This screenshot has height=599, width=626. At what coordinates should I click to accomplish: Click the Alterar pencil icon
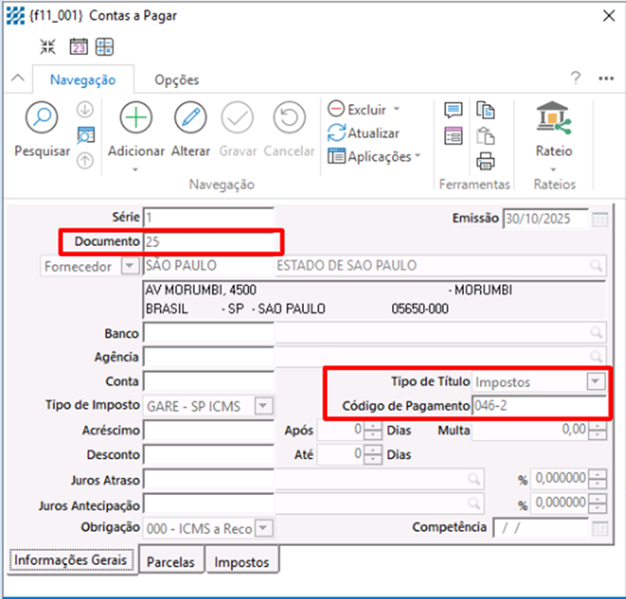190,119
